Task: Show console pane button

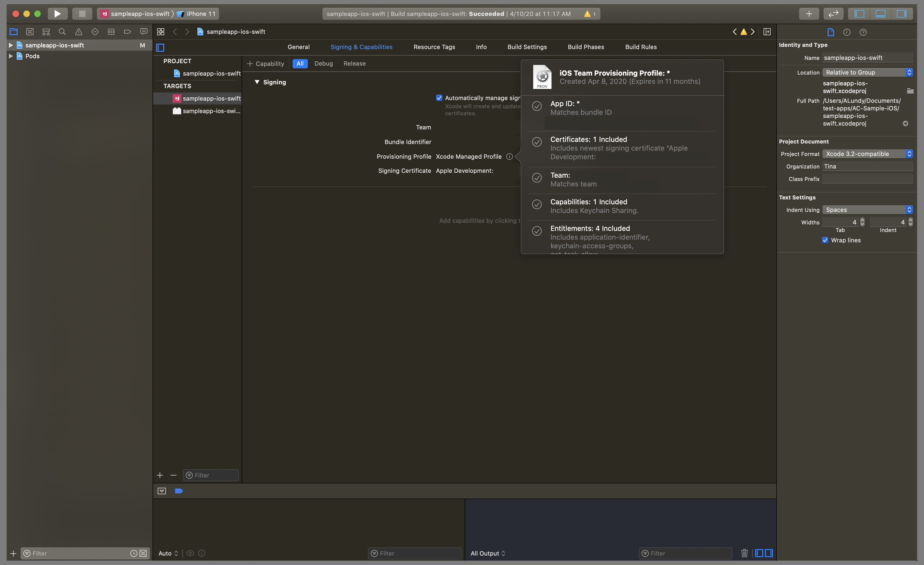Action: click(x=769, y=553)
